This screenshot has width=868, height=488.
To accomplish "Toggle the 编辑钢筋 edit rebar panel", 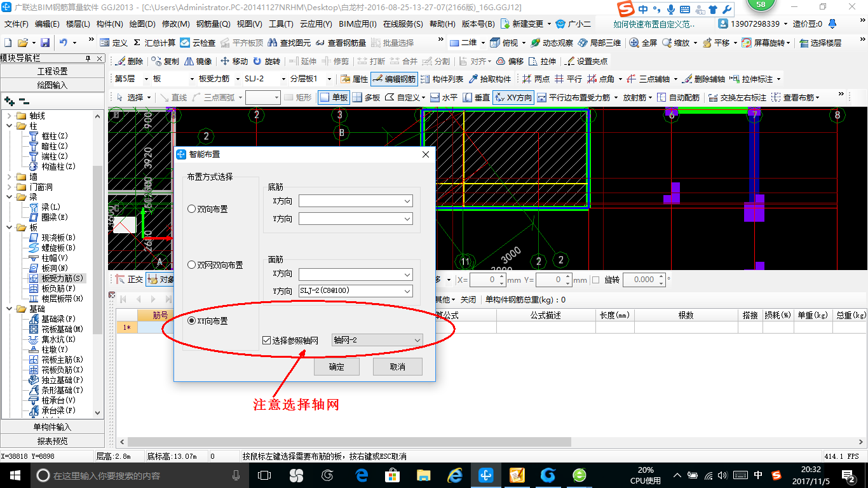I will (x=394, y=79).
